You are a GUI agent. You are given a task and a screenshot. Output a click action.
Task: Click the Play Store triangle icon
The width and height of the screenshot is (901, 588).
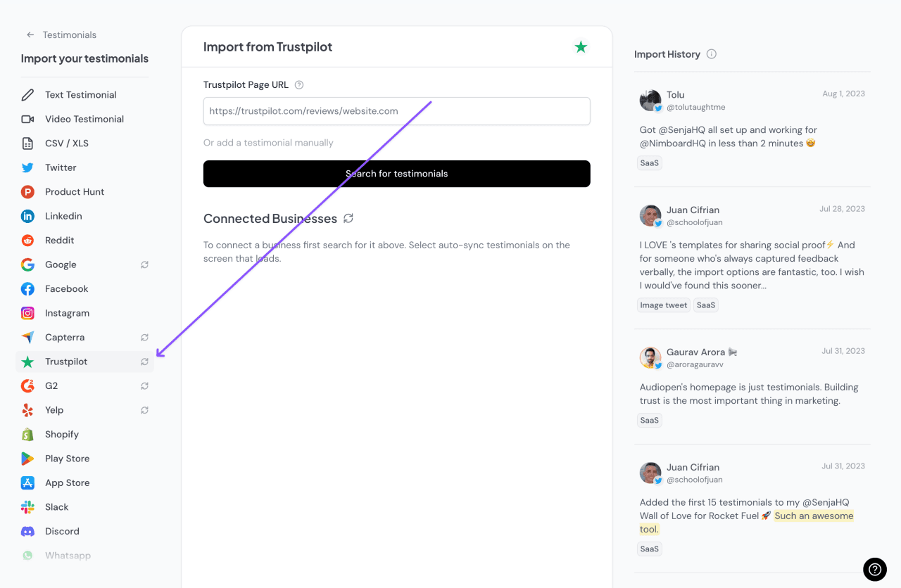[x=27, y=459]
